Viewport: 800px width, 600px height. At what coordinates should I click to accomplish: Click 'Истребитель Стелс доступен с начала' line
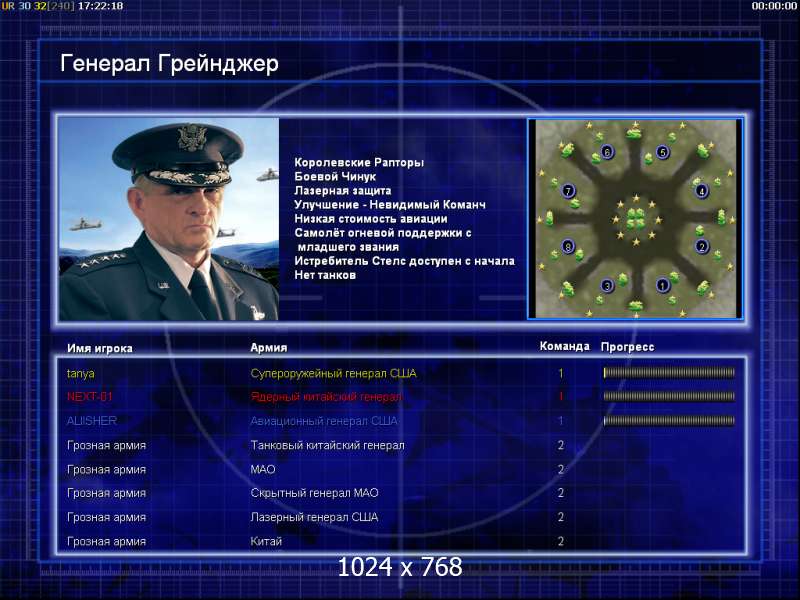[x=405, y=261]
